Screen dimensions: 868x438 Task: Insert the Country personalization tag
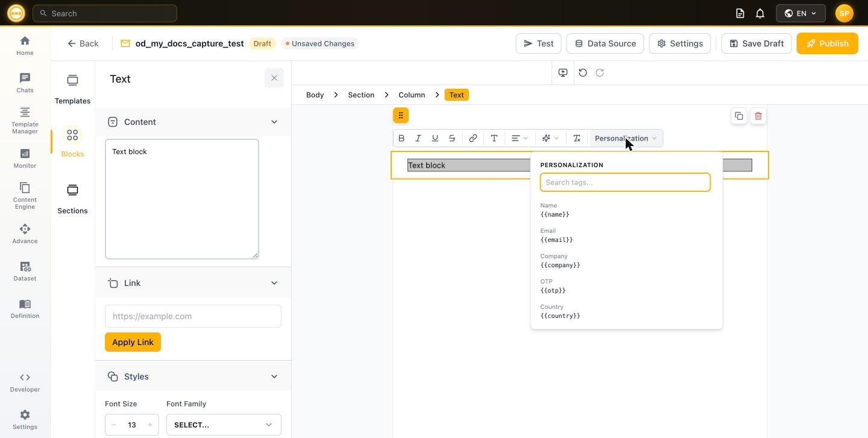coord(626,311)
